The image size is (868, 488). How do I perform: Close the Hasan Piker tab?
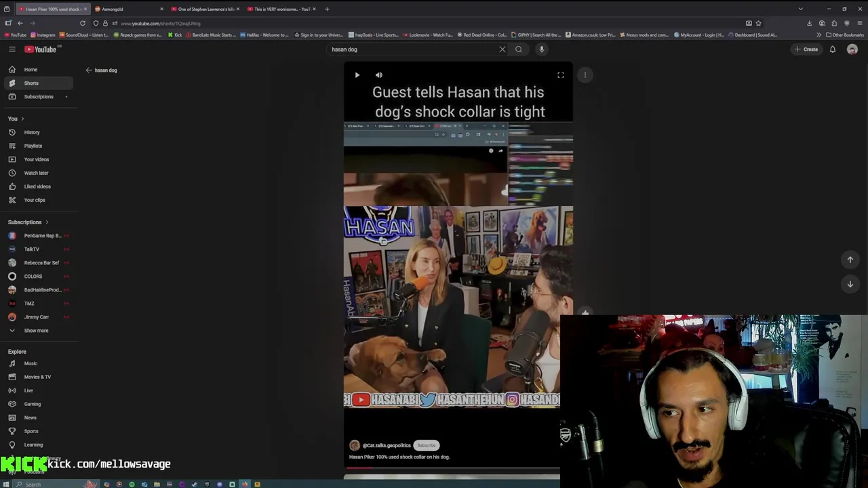pyautogui.click(x=85, y=9)
